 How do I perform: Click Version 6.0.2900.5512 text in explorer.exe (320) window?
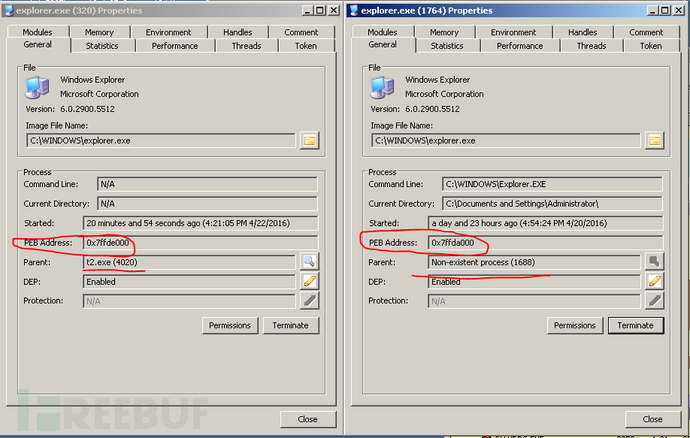(x=70, y=109)
